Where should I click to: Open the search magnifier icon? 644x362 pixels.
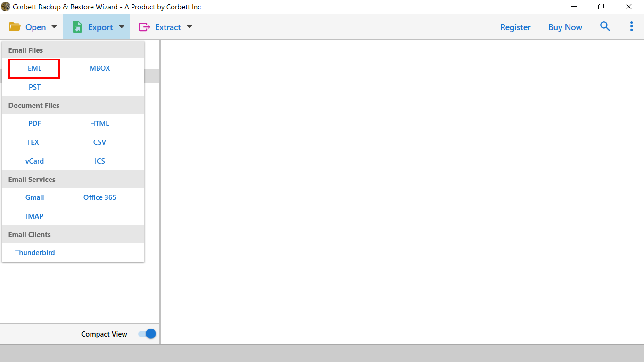pyautogui.click(x=605, y=26)
